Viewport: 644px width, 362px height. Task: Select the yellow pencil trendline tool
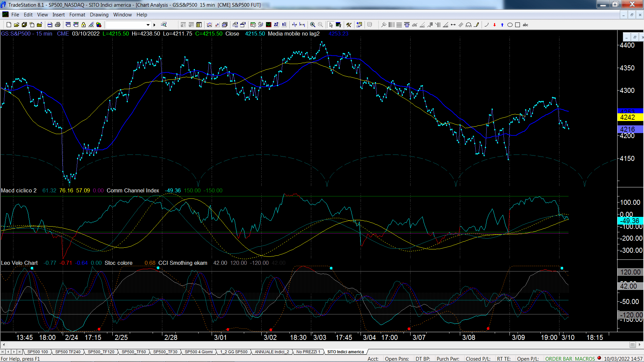(476, 25)
